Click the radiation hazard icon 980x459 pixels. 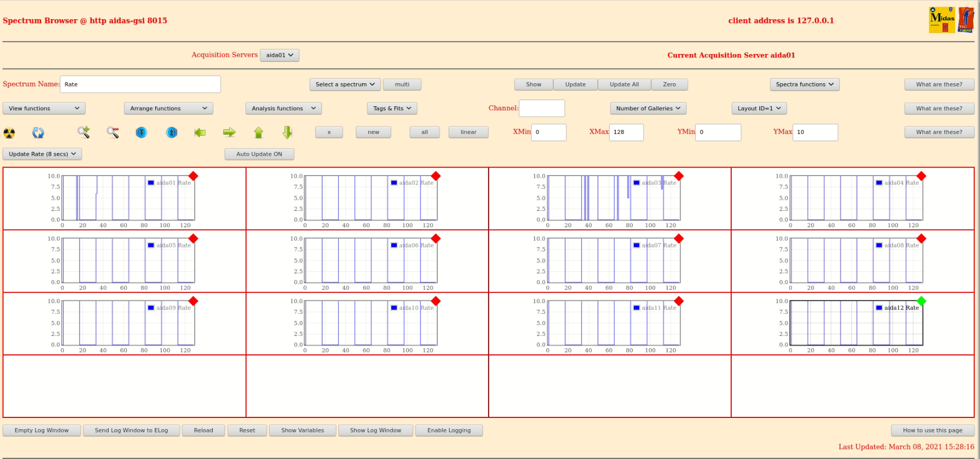pyautogui.click(x=9, y=133)
